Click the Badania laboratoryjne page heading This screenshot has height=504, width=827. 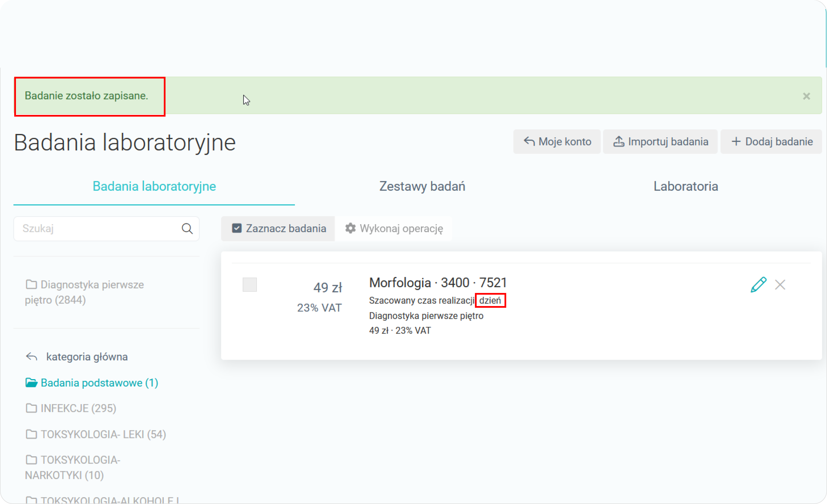point(125,142)
